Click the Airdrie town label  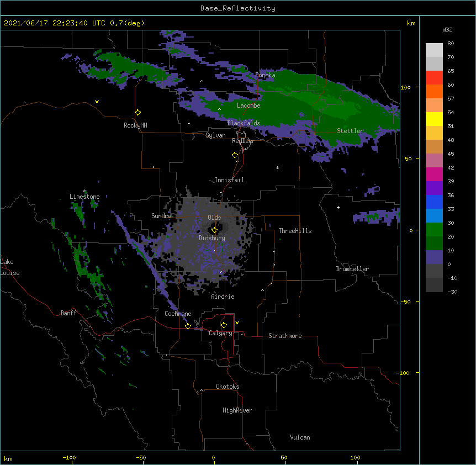pyautogui.click(x=223, y=297)
